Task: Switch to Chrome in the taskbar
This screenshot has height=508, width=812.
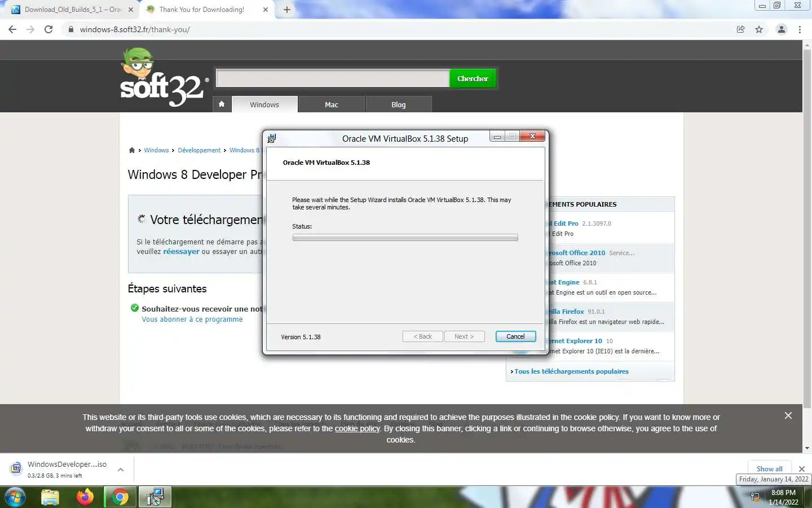Action: [x=120, y=497]
